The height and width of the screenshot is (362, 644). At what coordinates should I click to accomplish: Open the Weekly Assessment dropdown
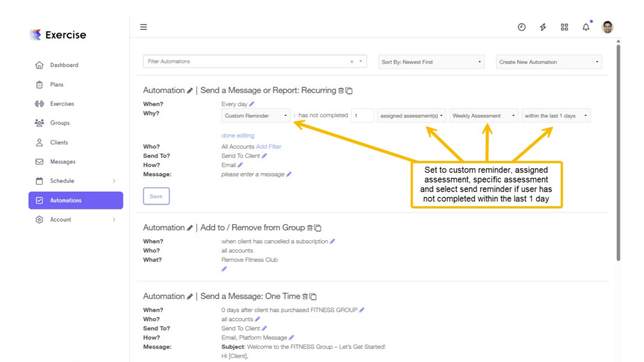[484, 115]
